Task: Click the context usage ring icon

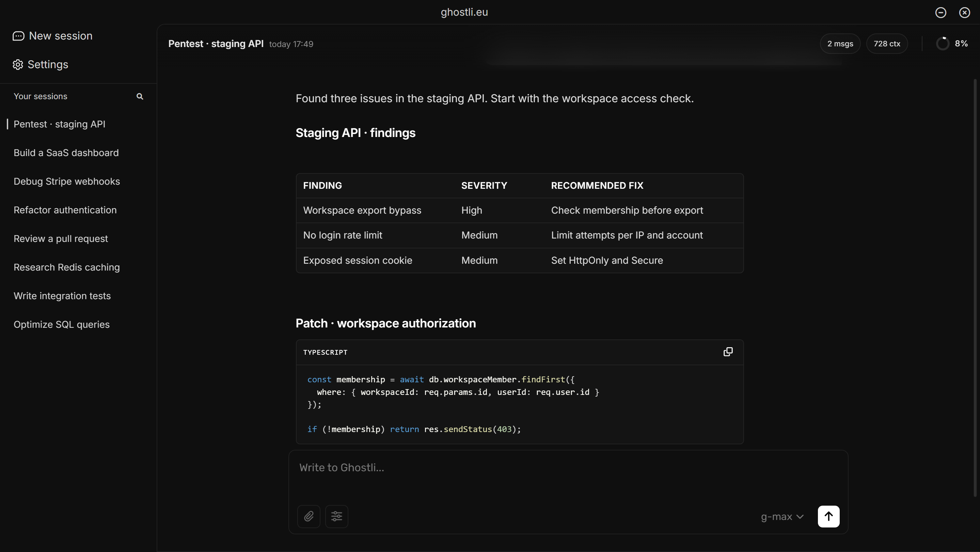Action: (x=943, y=43)
